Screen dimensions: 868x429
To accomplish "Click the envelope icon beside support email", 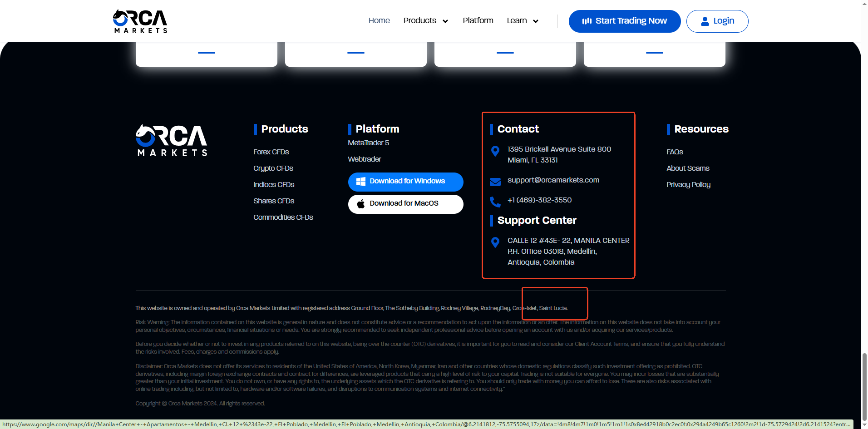I will click(495, 182).
